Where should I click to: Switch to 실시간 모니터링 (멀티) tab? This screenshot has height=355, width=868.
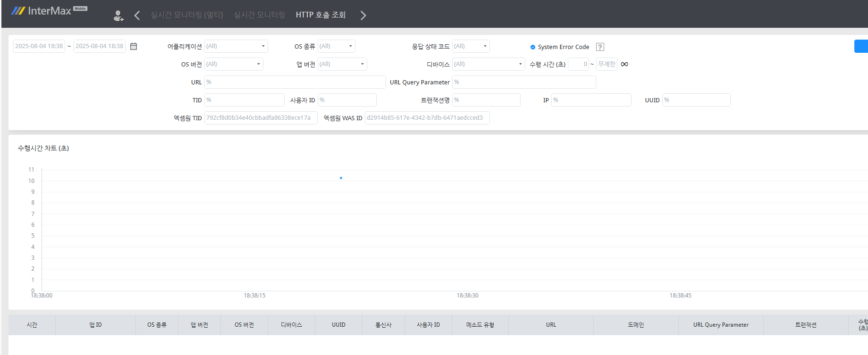tap(186, 15)
